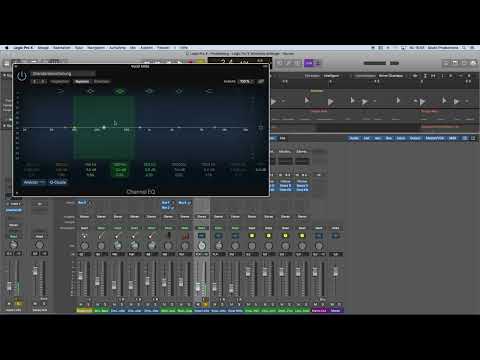The image size is (480, 360).
Task: Open the Bus 4 send slot
Action: point(184,202)
